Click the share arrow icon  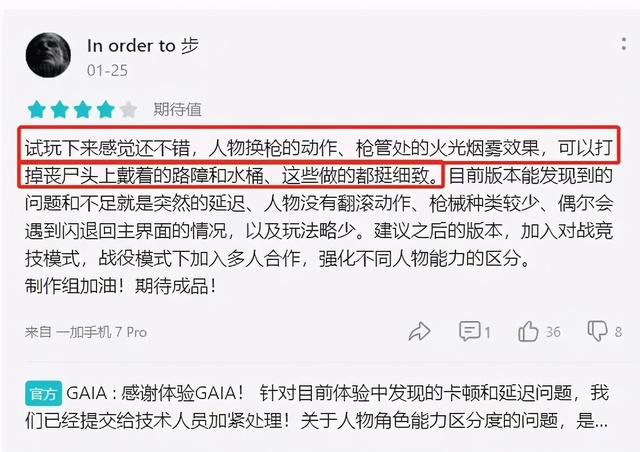[419, 332]
